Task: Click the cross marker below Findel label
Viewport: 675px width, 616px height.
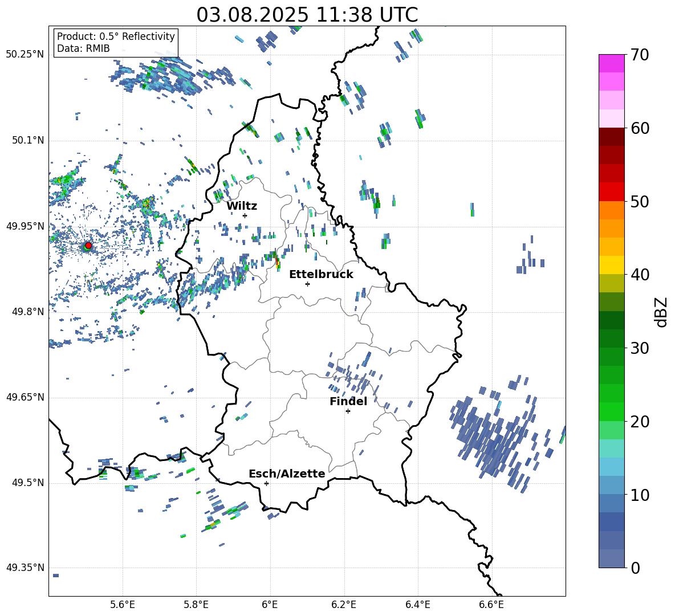Action: pos(348,411)
